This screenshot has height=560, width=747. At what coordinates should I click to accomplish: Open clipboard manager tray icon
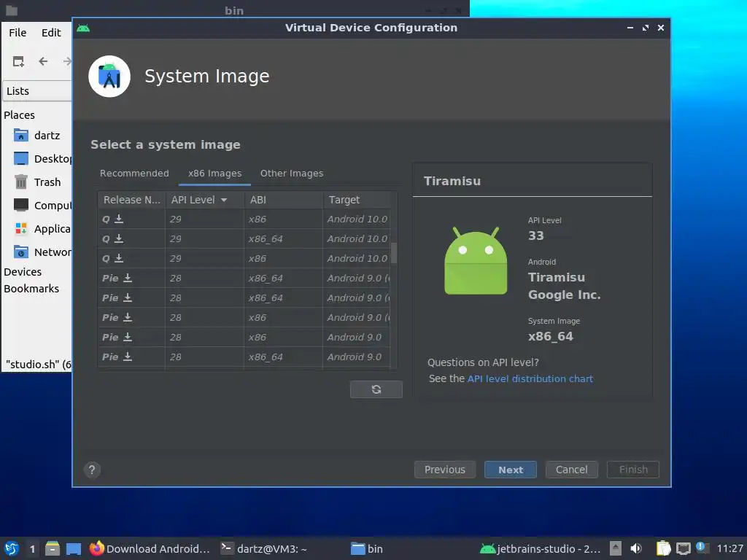tap(663, 548)
